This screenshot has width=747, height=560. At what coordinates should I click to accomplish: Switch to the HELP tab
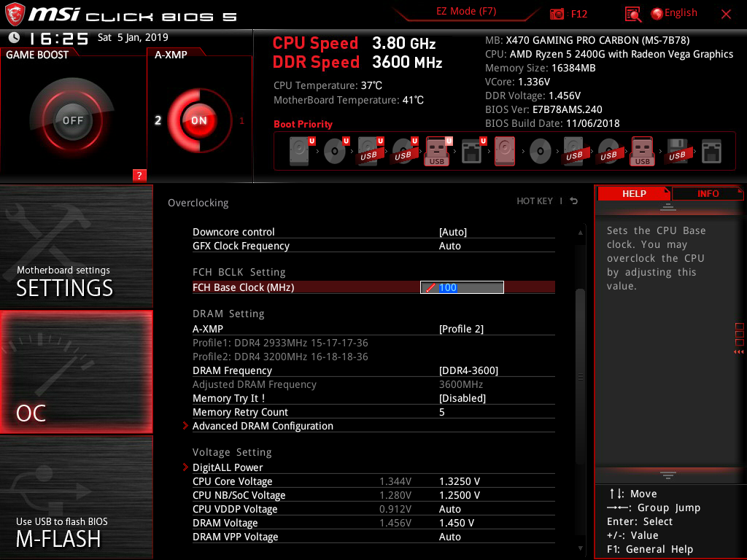(x=634, y=193)
